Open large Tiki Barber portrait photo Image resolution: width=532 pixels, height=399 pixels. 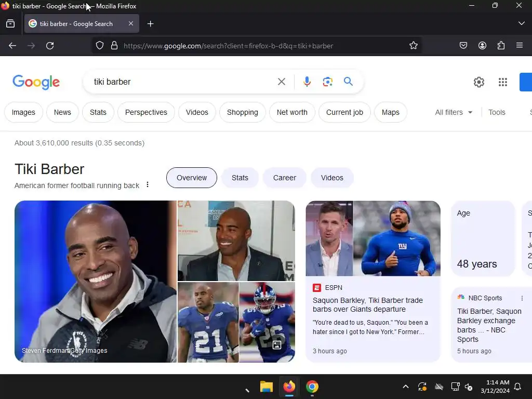[x=96, y=282]
